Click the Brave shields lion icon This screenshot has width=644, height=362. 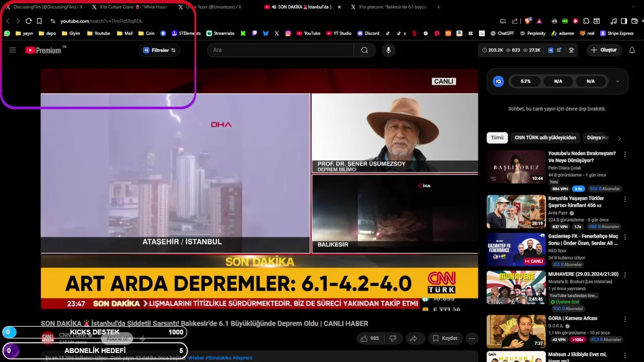tap(527, 21)
